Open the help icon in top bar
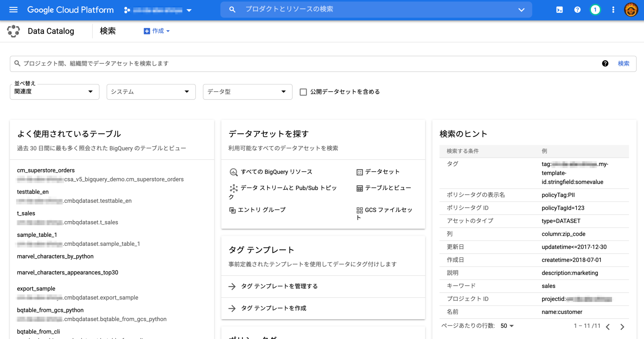Image resolution: width=644 pixels, height=339 pixels. point(577,10)
